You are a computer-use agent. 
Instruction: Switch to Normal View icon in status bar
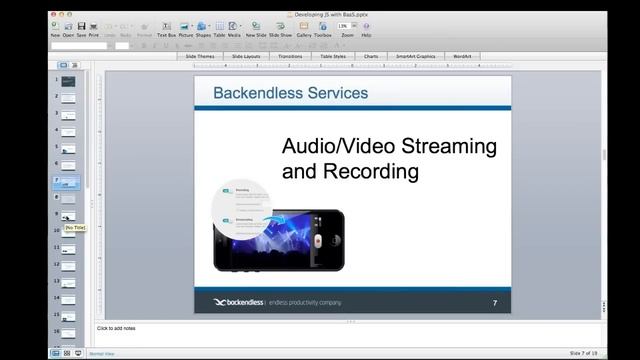tap(56, 353)
